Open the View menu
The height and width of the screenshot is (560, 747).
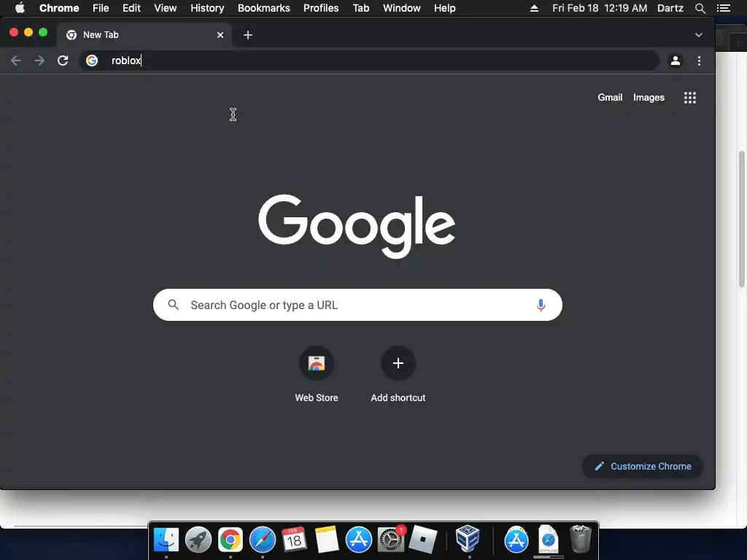pos(166,8)
